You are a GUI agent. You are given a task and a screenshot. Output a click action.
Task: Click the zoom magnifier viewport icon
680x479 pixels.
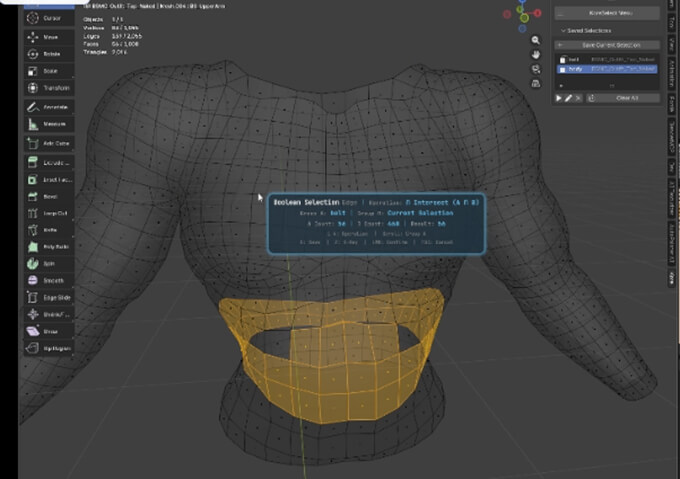point(536,40)
